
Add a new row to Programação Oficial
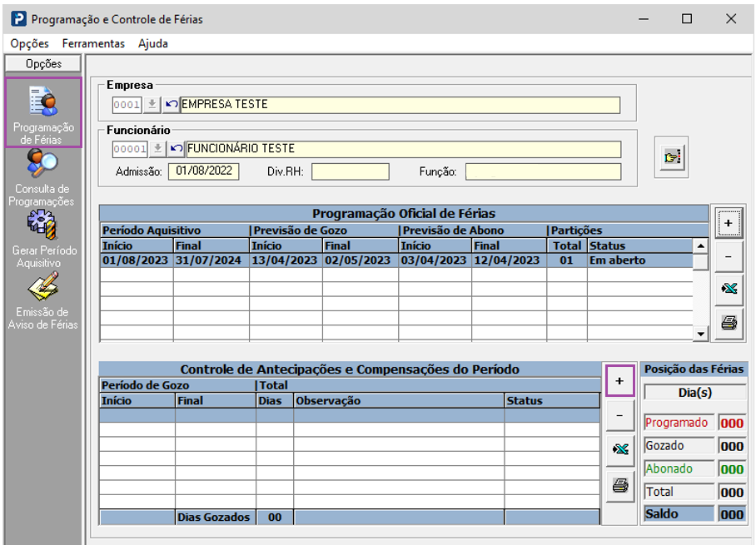coord(729,223)
